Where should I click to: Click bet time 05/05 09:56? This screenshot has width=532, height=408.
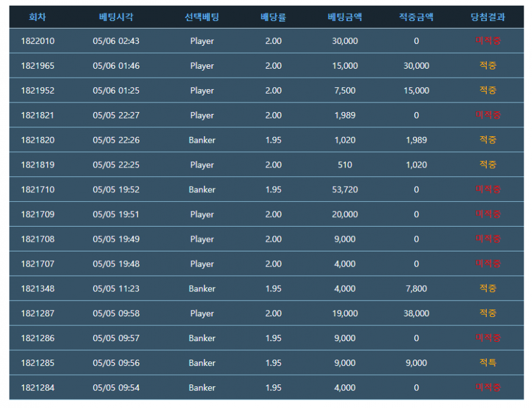[116, 363]
